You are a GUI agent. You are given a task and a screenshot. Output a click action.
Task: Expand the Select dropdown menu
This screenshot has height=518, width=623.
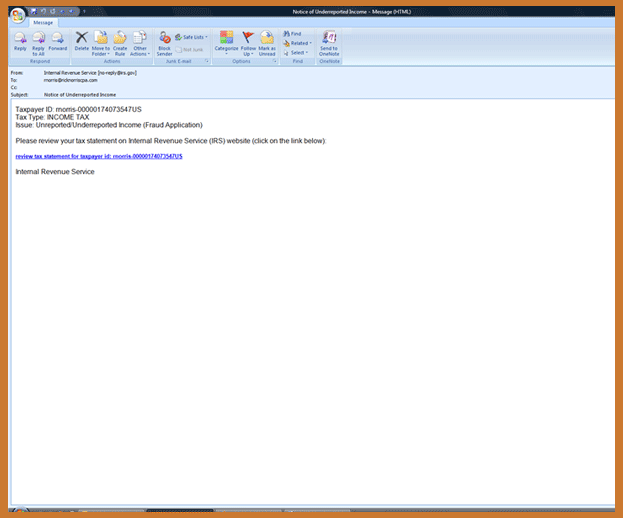click(296, 52)
